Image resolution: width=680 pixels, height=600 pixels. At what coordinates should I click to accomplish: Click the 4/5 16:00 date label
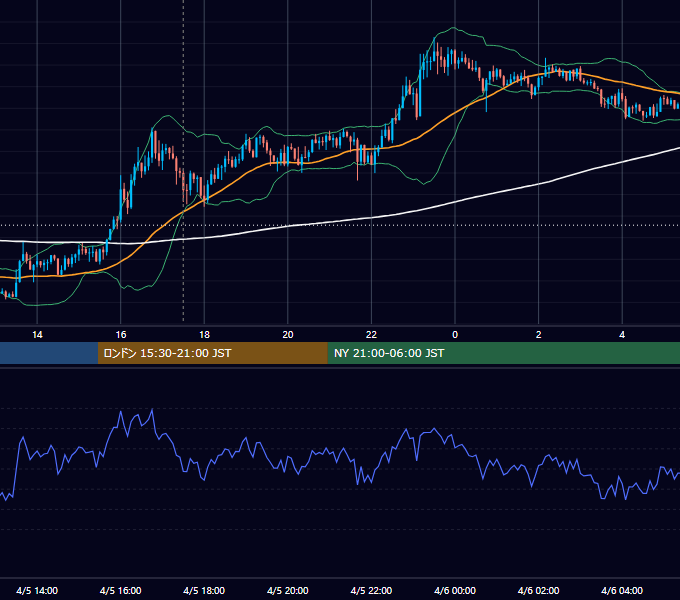(x=121, y=590)
